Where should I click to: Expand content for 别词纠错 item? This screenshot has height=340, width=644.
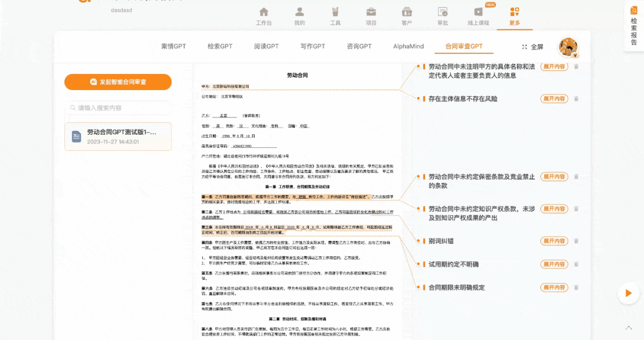[554, 241]
